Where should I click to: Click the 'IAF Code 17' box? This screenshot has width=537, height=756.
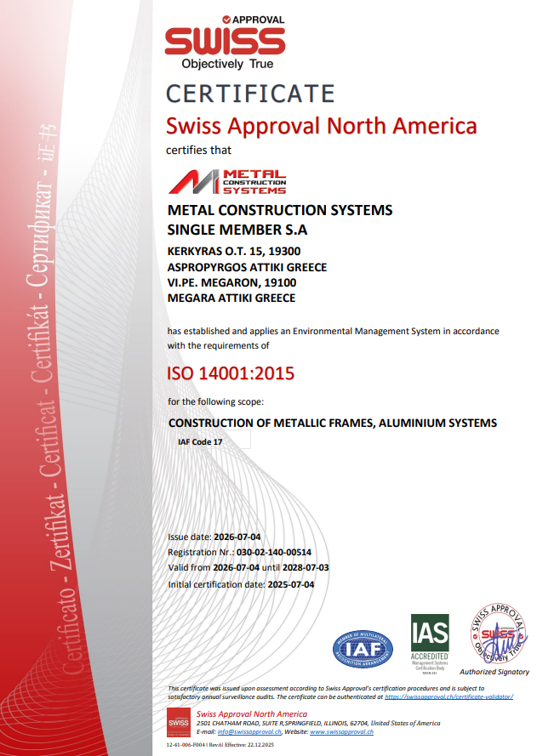(212, 440)
